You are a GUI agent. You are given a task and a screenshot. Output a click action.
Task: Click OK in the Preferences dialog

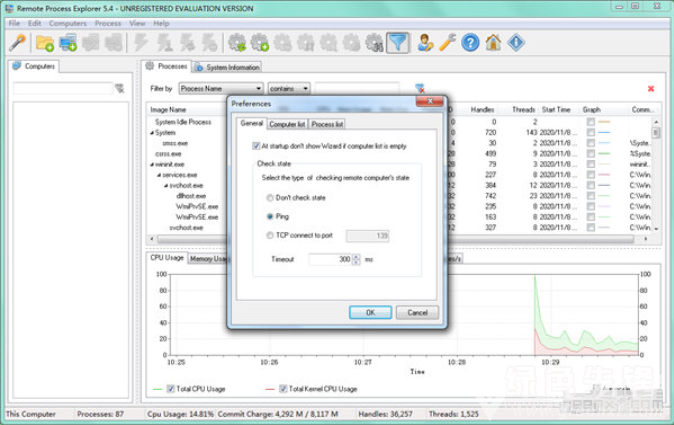pos(370,312)
